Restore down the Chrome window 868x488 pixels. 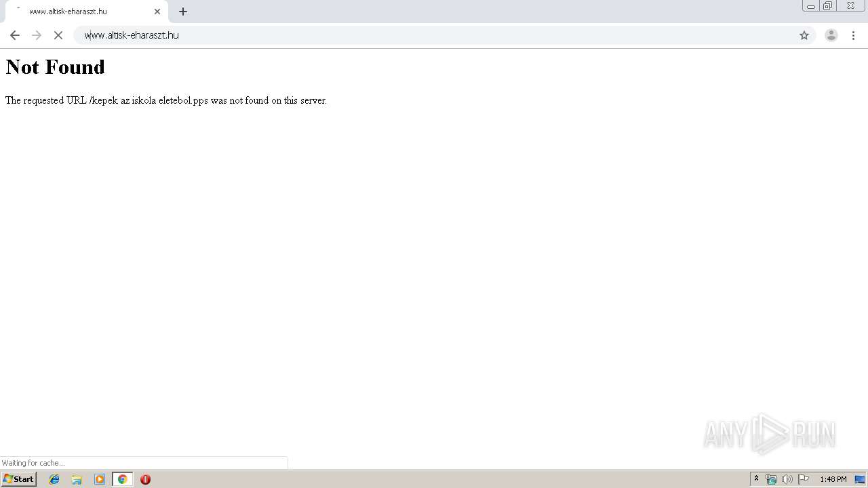point(828,6)
